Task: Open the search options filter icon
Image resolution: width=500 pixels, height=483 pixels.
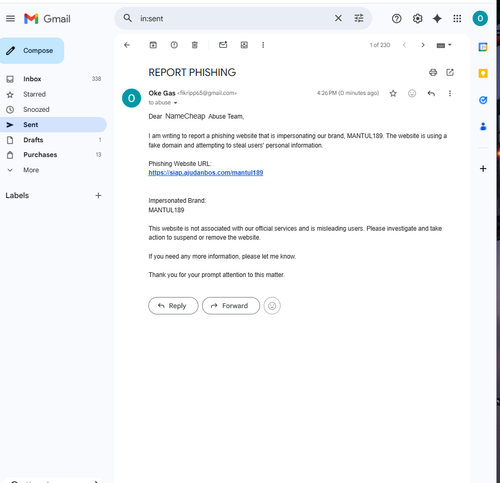Action: pos(359,18)
